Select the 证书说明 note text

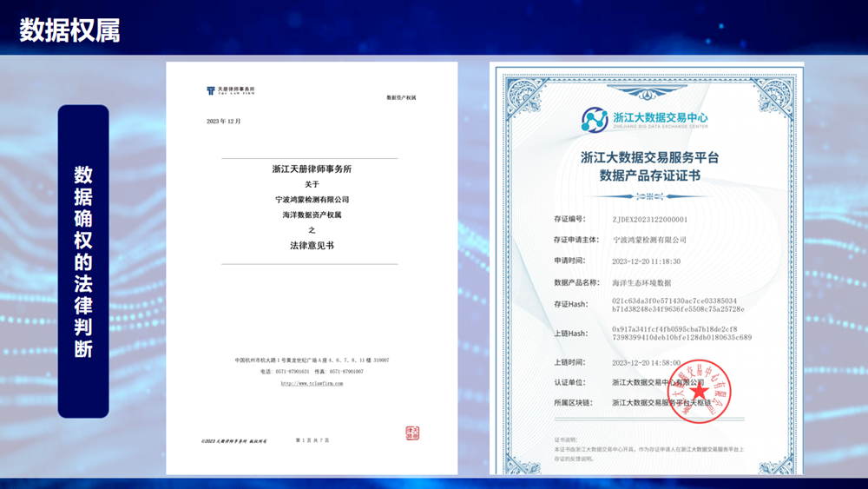coord(649,449)
